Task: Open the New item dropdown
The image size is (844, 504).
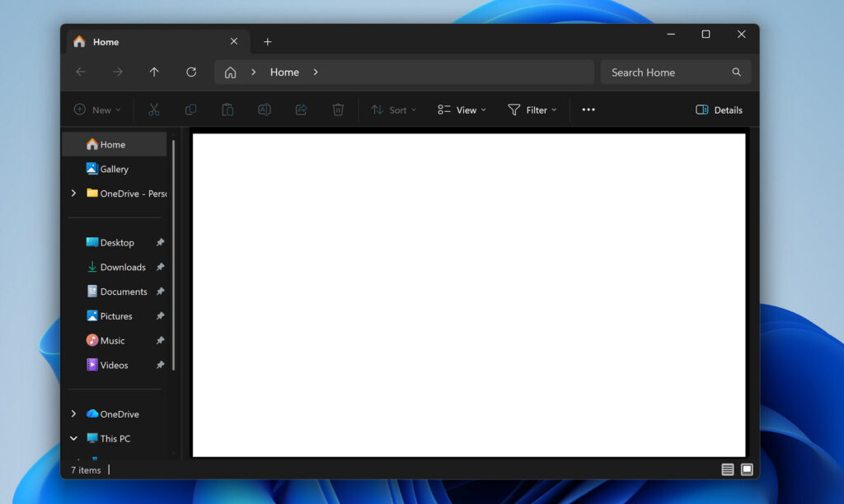Action: [96, 109]
